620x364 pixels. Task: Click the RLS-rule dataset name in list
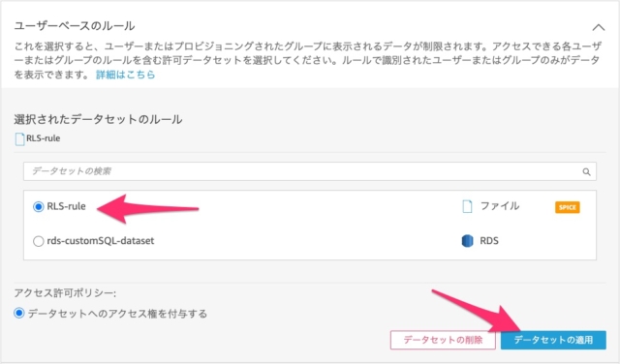pos(66,206)
